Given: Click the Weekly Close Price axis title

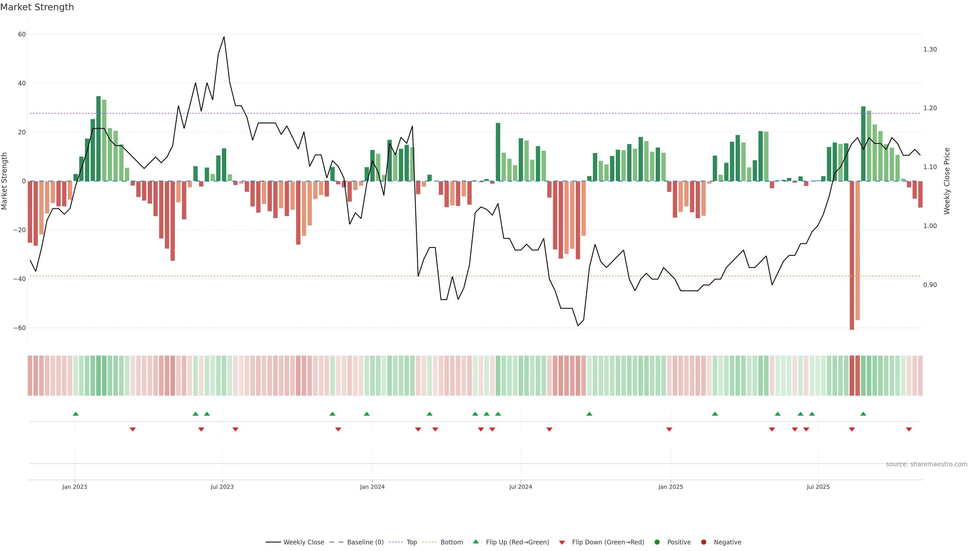Looking at the screenshot, I should pyautogui.click(x=947, y=181).
